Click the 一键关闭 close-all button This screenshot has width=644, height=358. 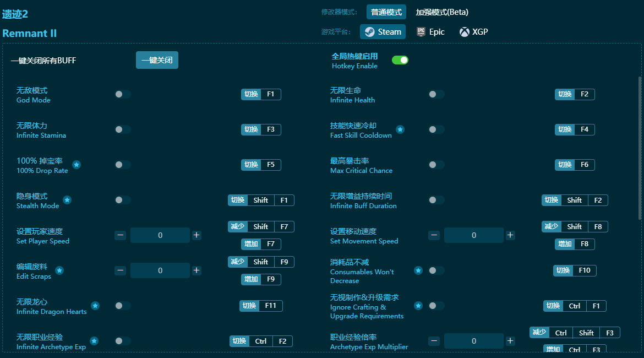click(x=157, y=60)
